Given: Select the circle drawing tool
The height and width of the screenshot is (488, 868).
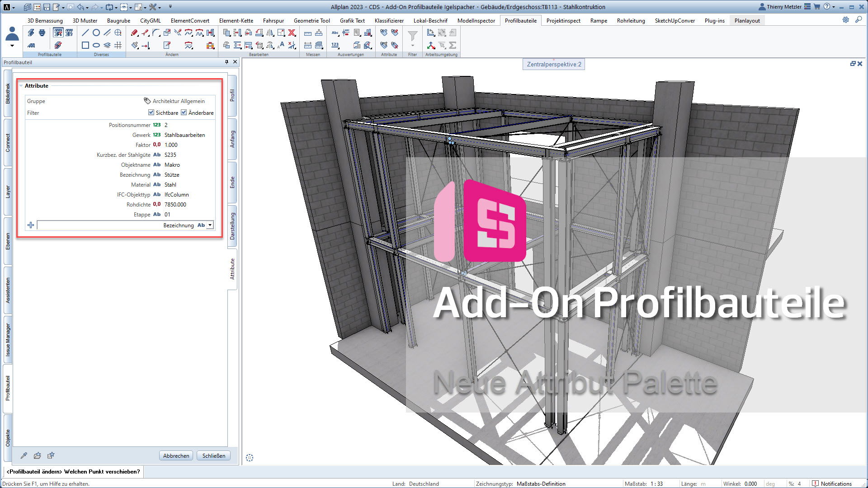Looking at the screenshot, I should pyautogui.click(x=96, y=33).
